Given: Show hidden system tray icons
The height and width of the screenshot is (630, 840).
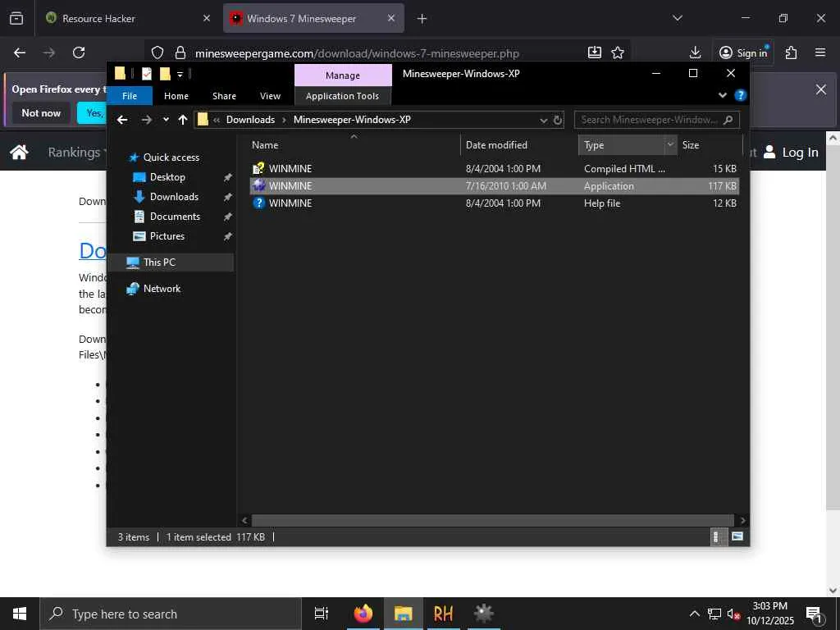Looking at the screenshot, I should point(694,614).
